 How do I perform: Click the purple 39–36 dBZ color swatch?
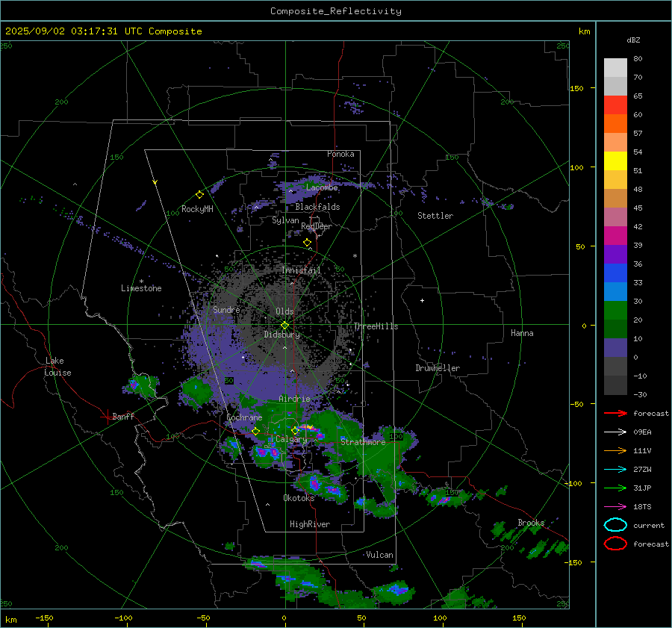tap(615, 254)
